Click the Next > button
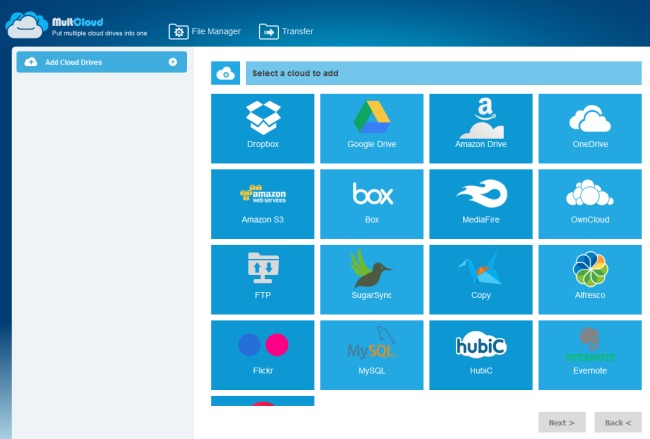Screen dimensions: 650x439 (562, 422)
